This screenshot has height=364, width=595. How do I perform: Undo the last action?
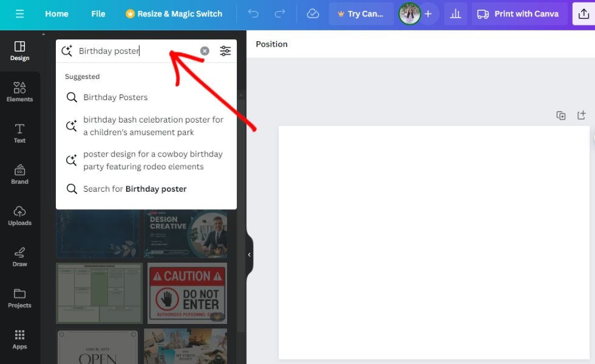tap(253, 14)
